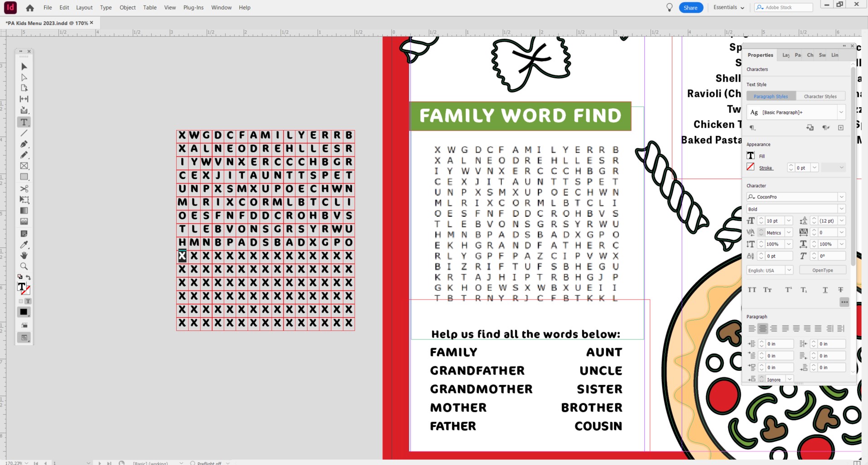
Task: Click the Rectangle Frame tool
Action: (24, 166)
